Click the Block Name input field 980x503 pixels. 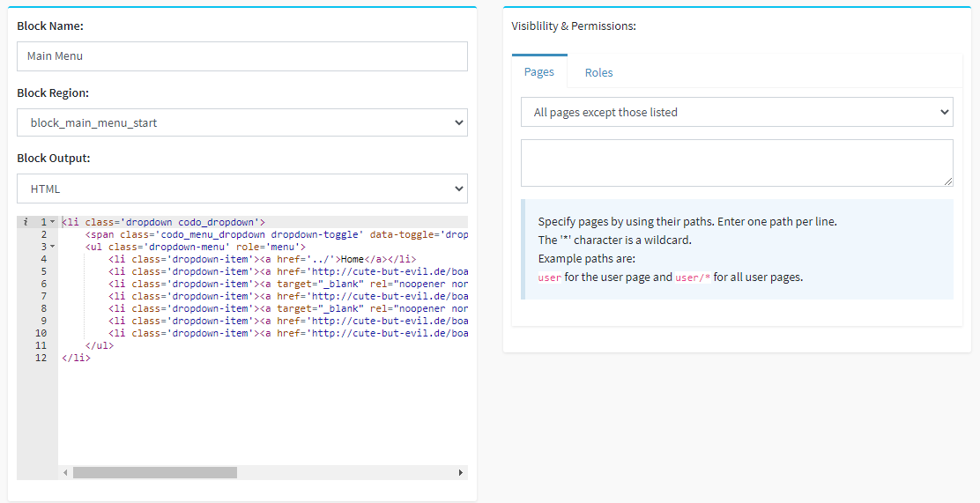[x=241, y=56]
